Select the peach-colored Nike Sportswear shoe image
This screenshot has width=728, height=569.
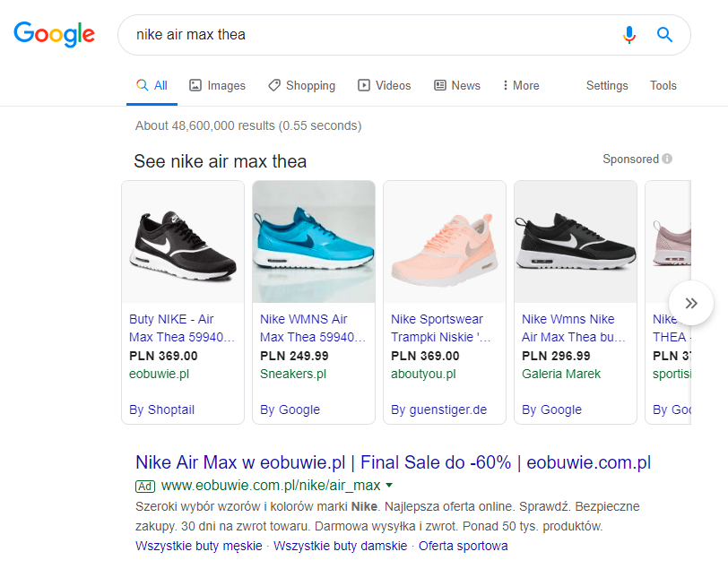click(445, 242)
